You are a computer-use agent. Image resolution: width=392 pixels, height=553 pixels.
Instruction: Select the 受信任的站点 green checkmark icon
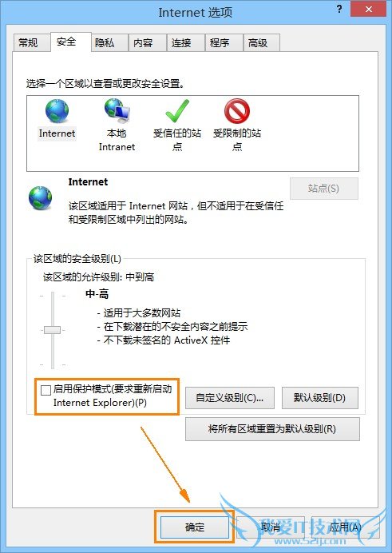click(x=177, y=111)
